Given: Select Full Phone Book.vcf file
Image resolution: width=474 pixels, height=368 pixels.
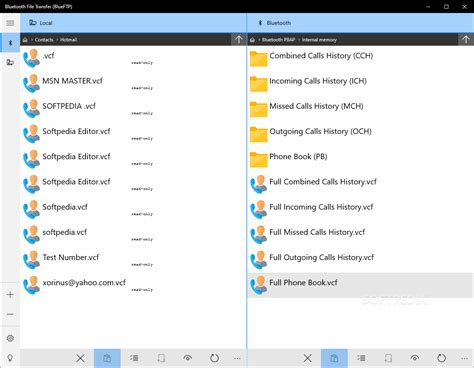Looking at the screenshot, I should click(360, 285).
